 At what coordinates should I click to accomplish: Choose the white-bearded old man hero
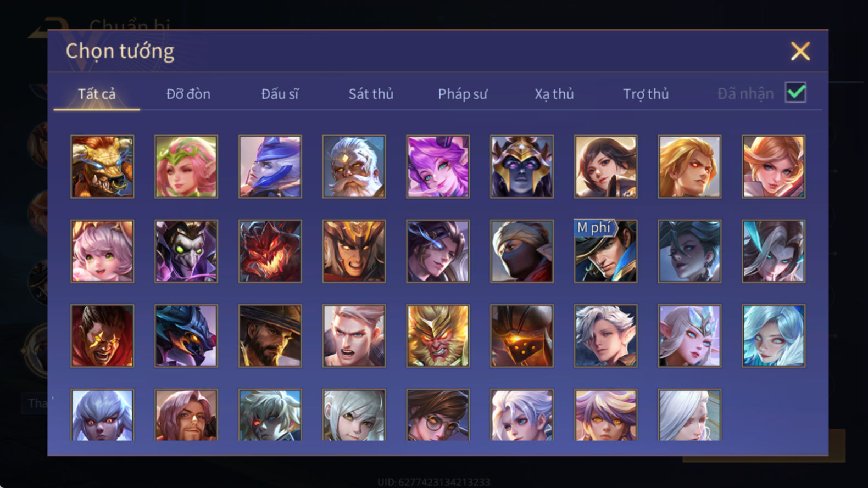(354, 167)
